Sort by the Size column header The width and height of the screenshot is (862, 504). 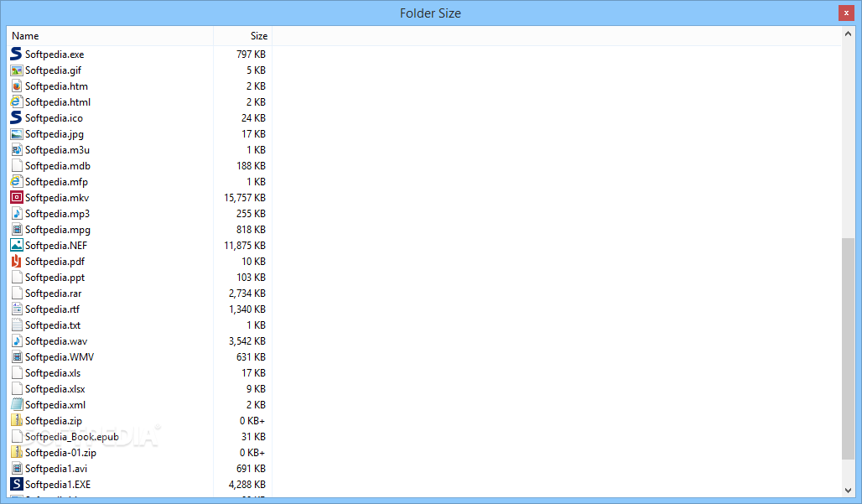(243, 36)
